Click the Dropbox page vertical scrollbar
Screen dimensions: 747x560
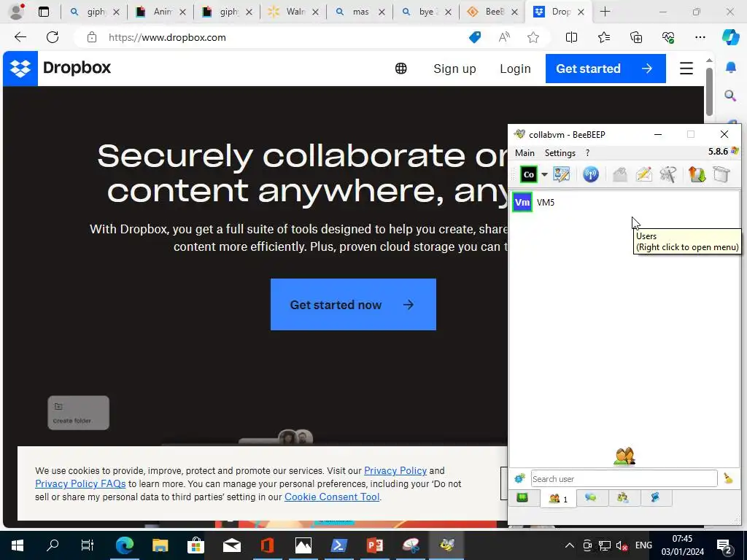[x=709, y=92]
